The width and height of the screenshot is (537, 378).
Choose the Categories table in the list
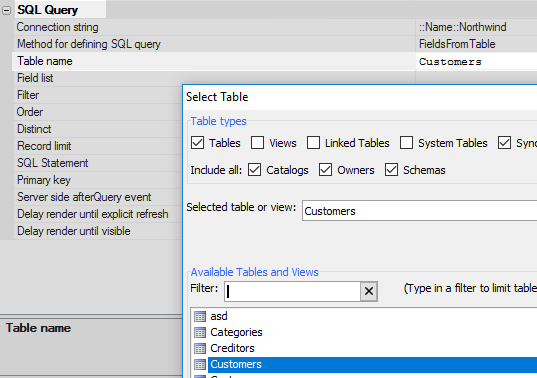point(236,332)
